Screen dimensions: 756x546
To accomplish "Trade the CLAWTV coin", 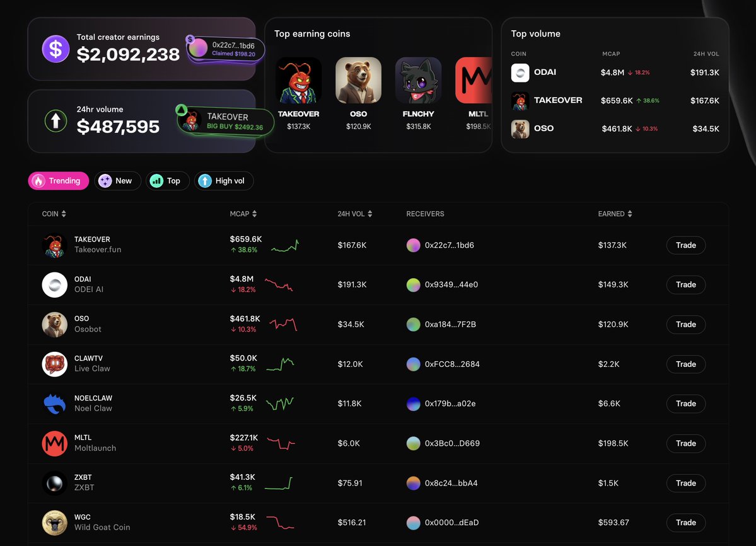I will (x=685, y=364).
